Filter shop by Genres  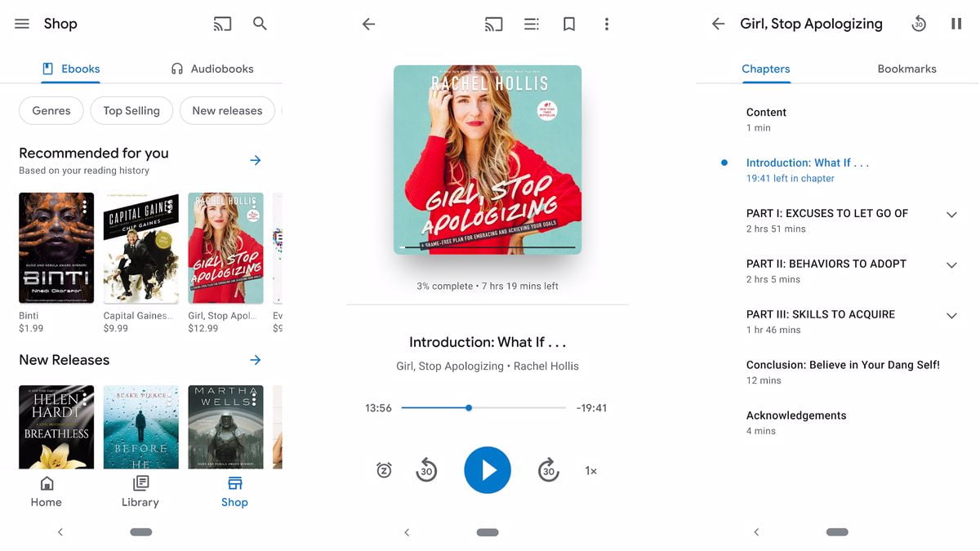click(51, 110)
